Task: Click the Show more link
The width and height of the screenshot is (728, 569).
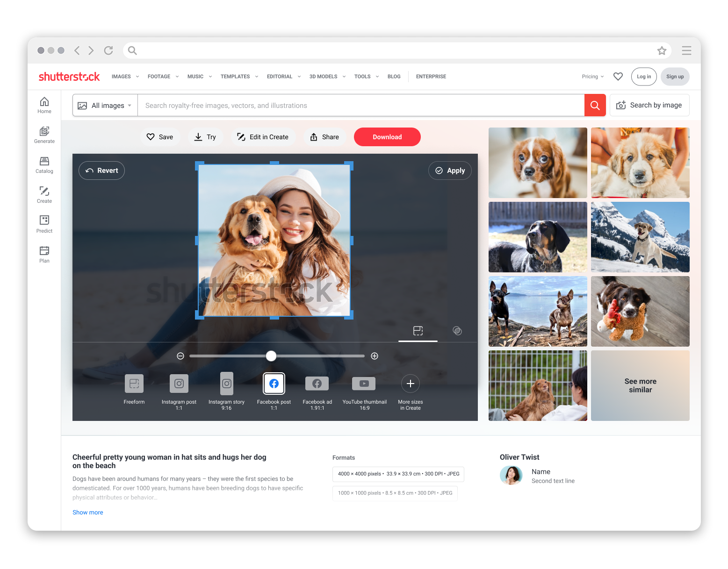Action: coord(88,512)
